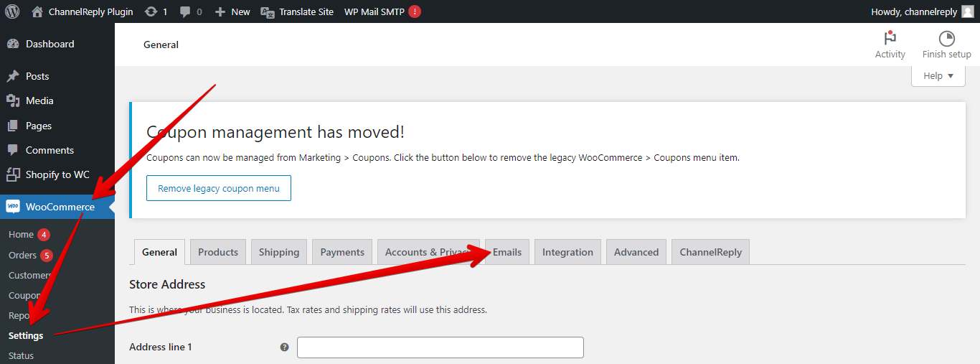Screen dimensions: 980x364
Task: Click the Finish setup progress icon
Action: coord(947,38)
